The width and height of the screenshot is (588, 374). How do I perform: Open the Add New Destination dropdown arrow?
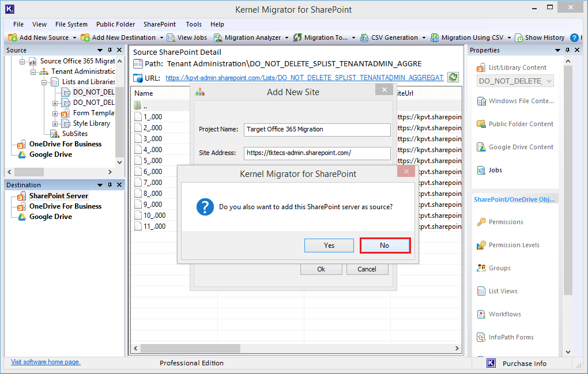coord(161,38)
